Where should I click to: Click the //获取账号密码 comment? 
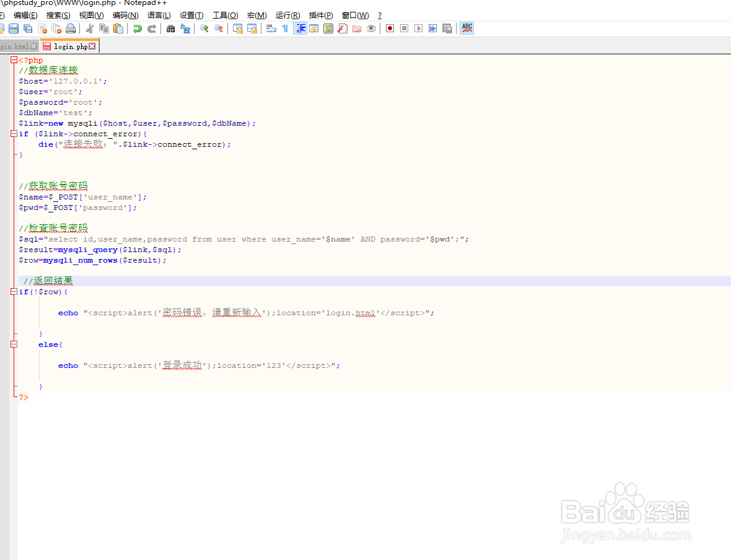53,186
